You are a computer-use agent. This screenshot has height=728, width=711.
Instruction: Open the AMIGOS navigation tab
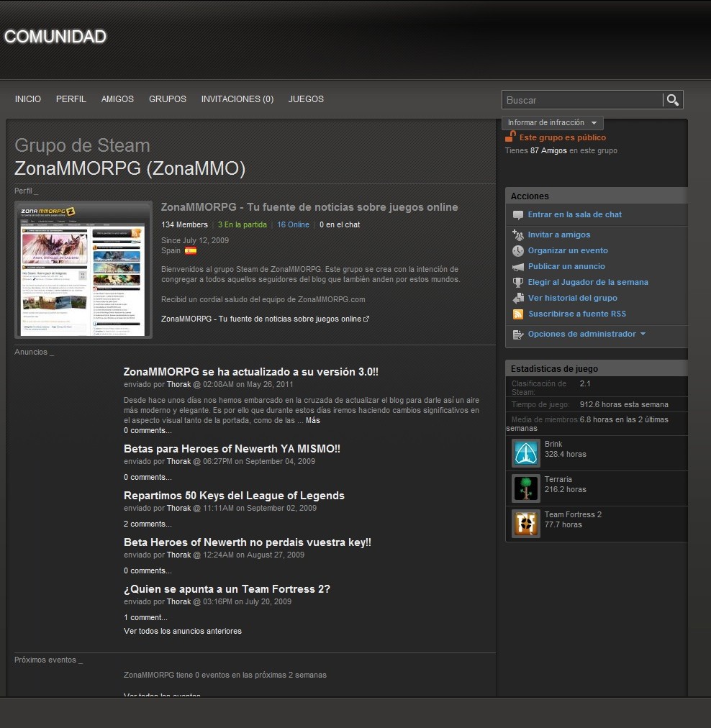coord(117,99)
